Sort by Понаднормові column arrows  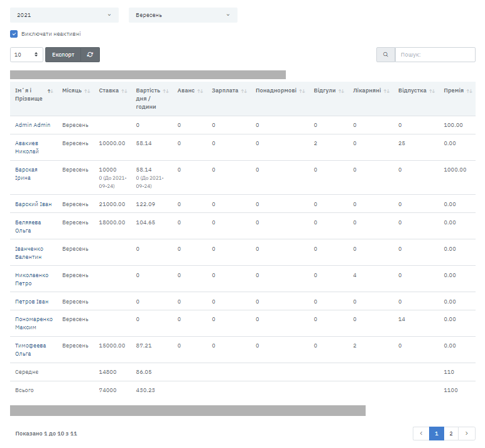302,91
